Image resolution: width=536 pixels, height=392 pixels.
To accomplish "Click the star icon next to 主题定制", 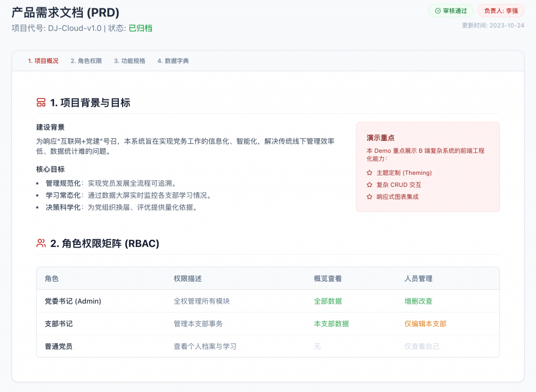I will 370,173.
